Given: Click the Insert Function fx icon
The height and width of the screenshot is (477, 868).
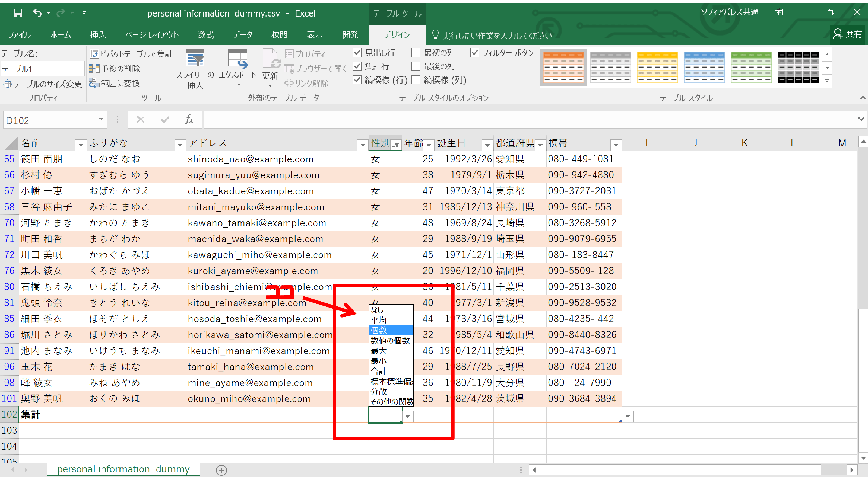Looking at the screenshot, I should [189, 120].
